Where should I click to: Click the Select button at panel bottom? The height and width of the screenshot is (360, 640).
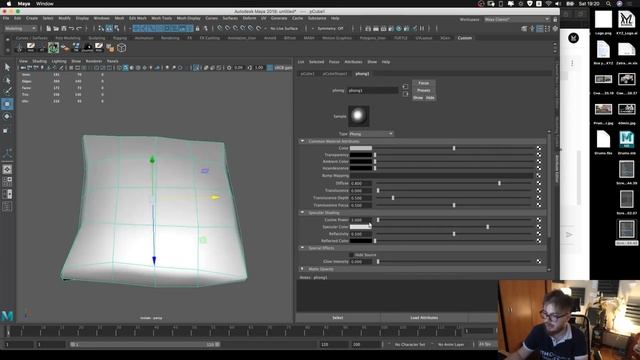[x=338, y=318]
